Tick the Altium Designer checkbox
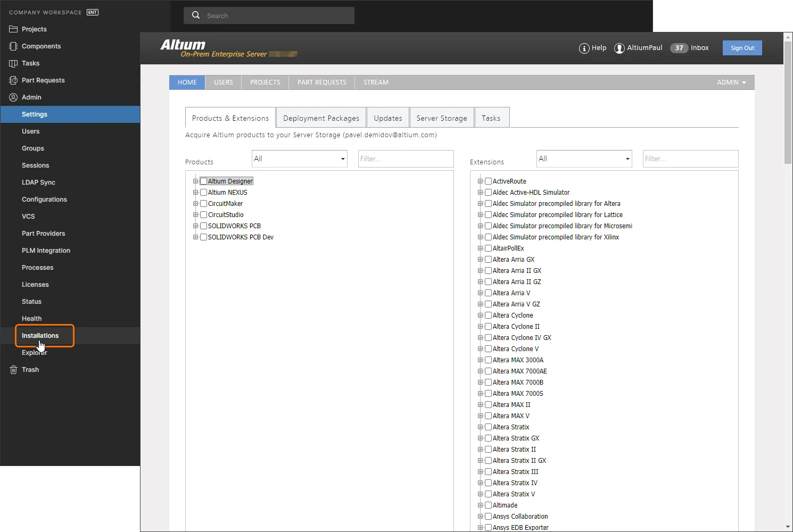 (x=203, y=181)
